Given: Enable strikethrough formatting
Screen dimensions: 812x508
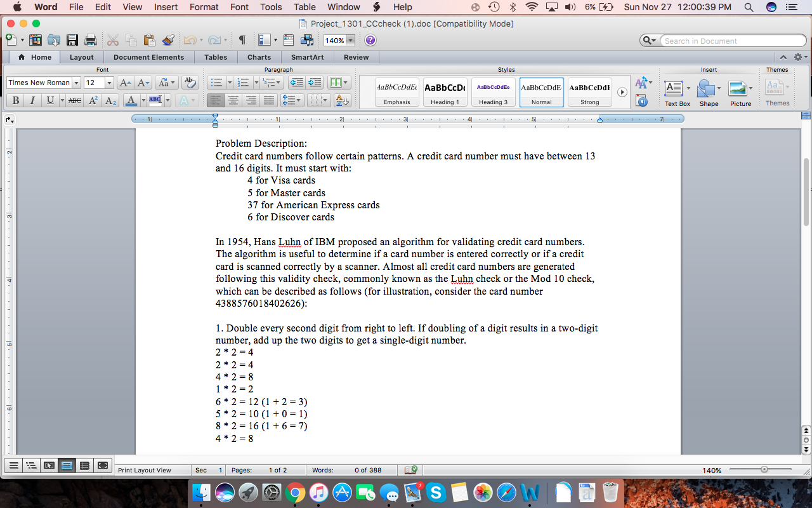Looking at the screenshot, I should pyautogui.click(x=74, y=100).
